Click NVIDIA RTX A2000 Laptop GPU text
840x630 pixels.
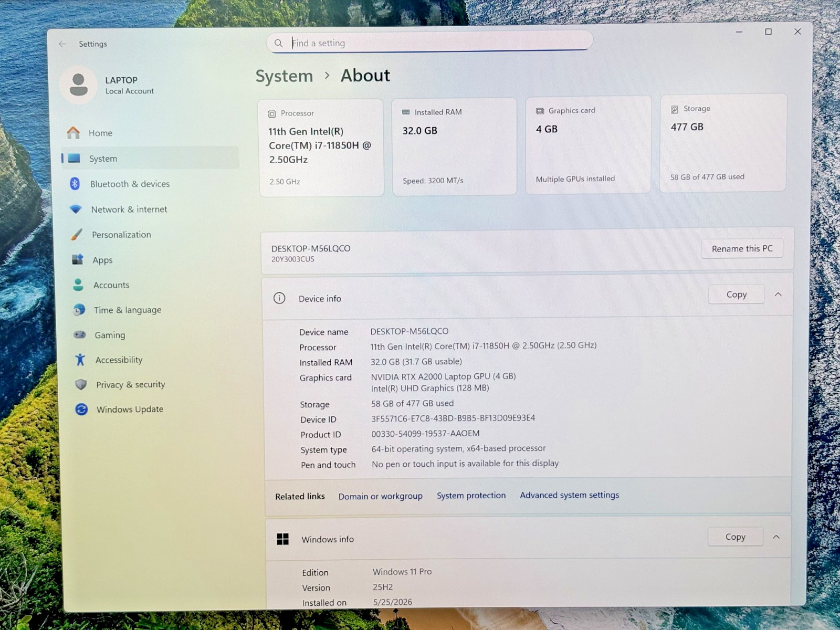pos(443,376)
